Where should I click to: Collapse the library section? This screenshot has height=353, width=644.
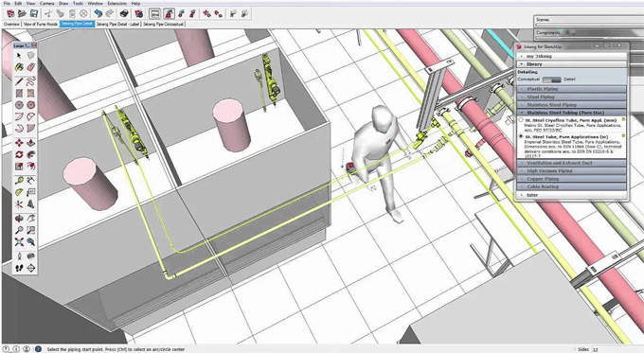tap(571, 64)
